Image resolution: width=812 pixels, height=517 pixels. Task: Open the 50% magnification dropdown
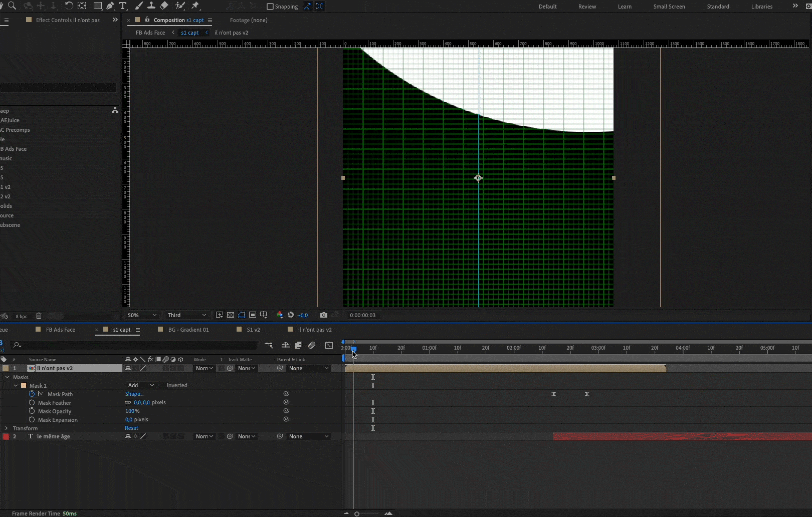[x=142, y=315]
